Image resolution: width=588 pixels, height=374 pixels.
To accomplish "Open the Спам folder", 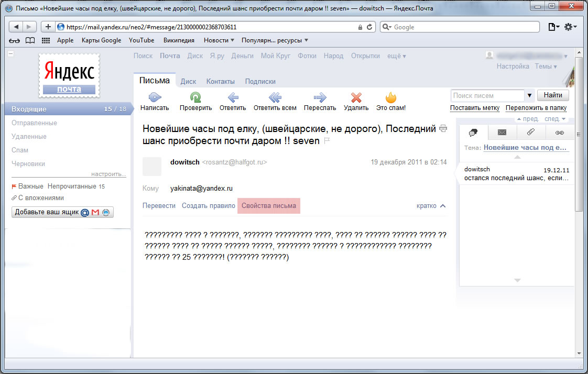I will (20, 150).
